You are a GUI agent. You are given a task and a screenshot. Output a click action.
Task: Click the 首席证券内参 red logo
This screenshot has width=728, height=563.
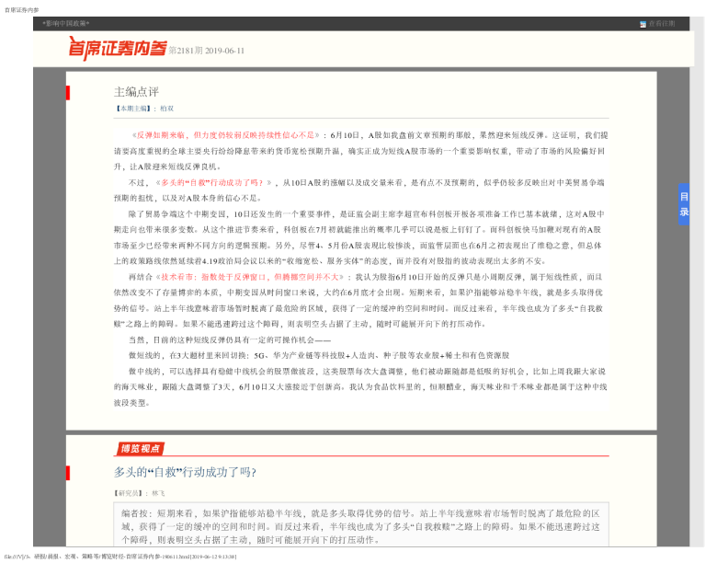118,49
